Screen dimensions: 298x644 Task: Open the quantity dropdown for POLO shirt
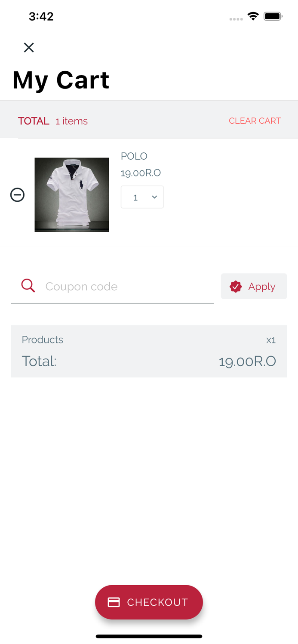pyautogui.click(x=142, y=197)
